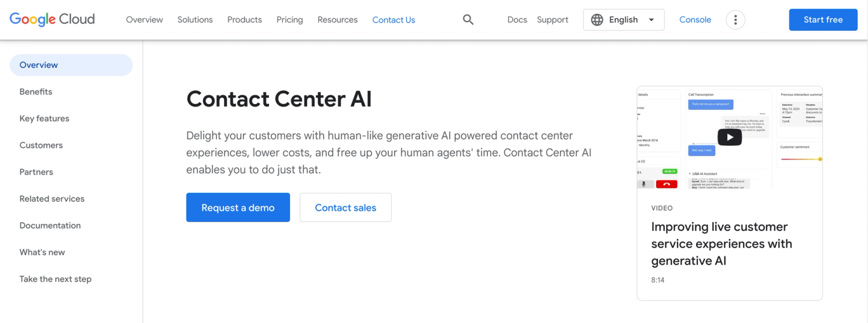Select Benefits in the sidebar

(36, 92)
